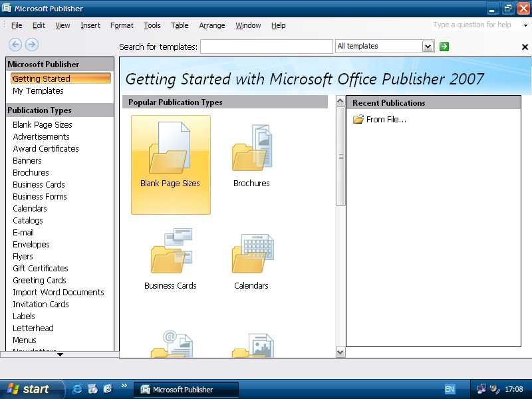Viewport: 532px width, 399px height.
Task: Click the popular types scrollbar thumb
Action: click(340, 156)
